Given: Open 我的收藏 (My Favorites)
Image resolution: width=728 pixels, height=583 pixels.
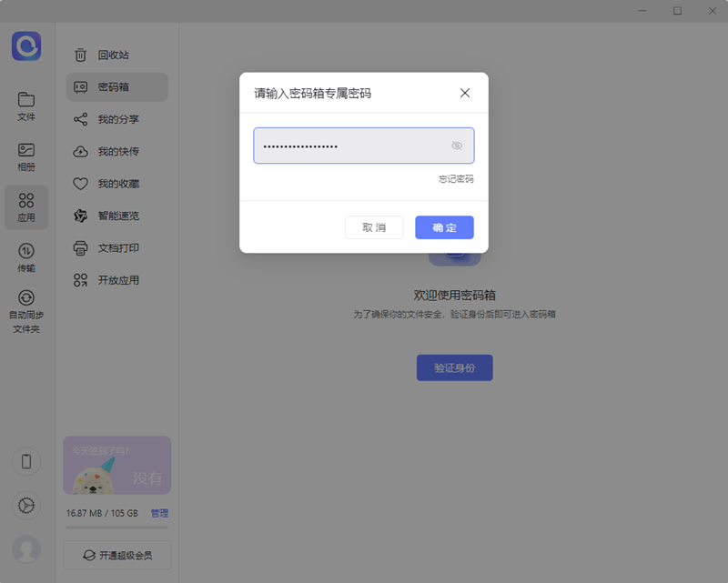Looking at the screenshot, I should coord(116,184).
